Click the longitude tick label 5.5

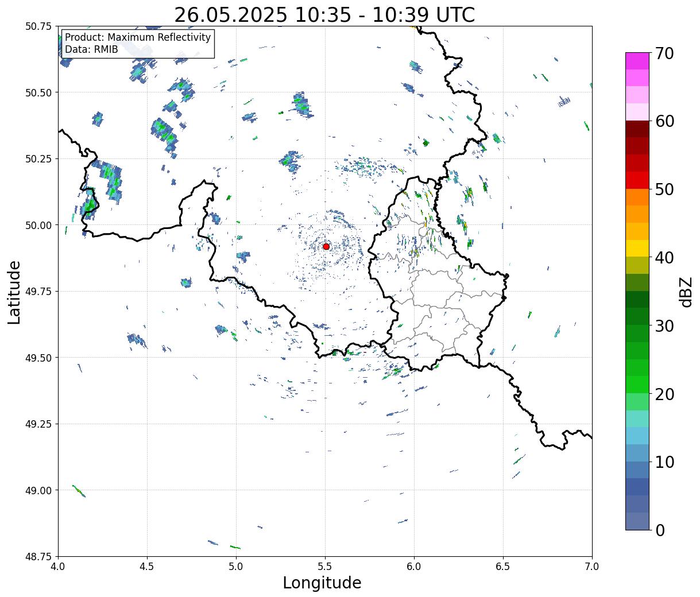tap(325, 567)
